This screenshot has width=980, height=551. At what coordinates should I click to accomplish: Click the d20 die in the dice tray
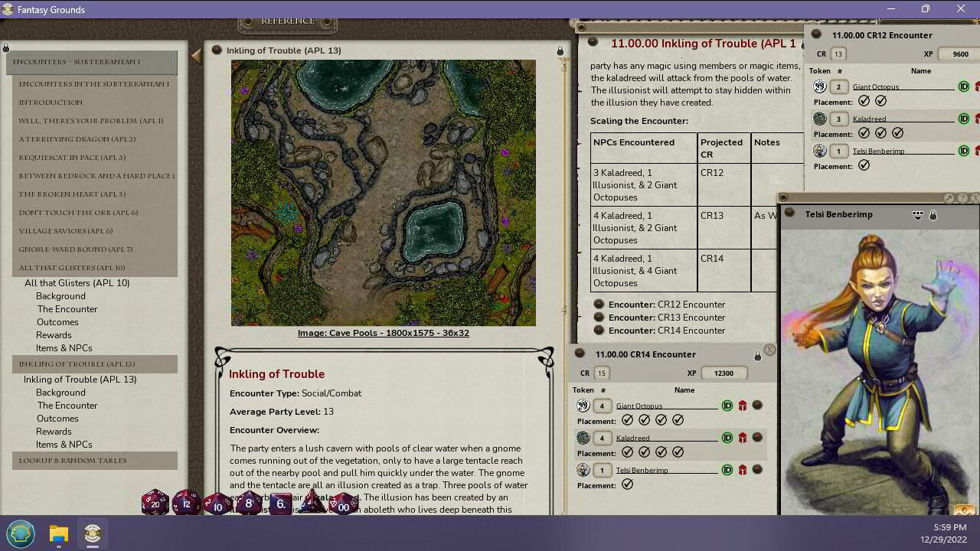tap(155, 504)
